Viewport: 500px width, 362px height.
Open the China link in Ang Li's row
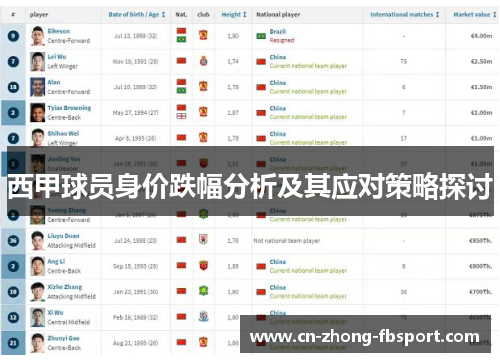click(x=278, y=262)
